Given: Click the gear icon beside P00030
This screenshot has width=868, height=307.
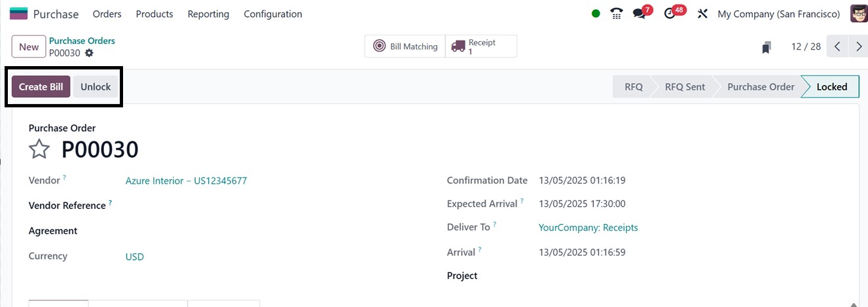Looking at the screenshot, I should point(89,53).
